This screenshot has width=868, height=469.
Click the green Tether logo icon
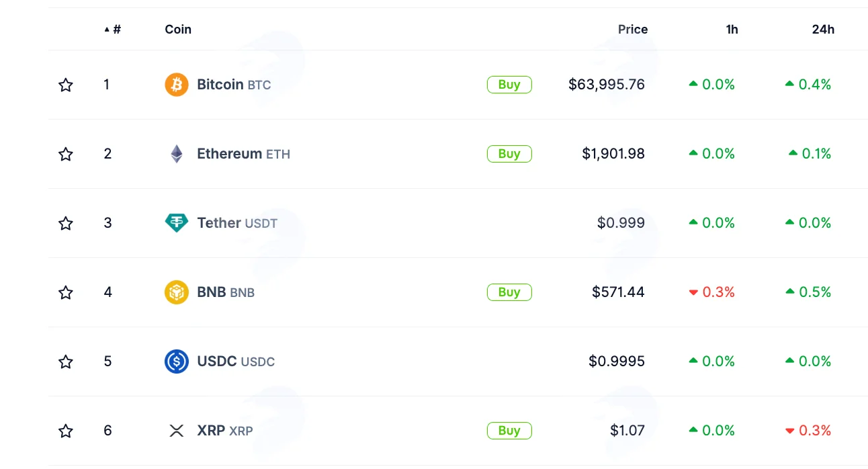point(177,223)
